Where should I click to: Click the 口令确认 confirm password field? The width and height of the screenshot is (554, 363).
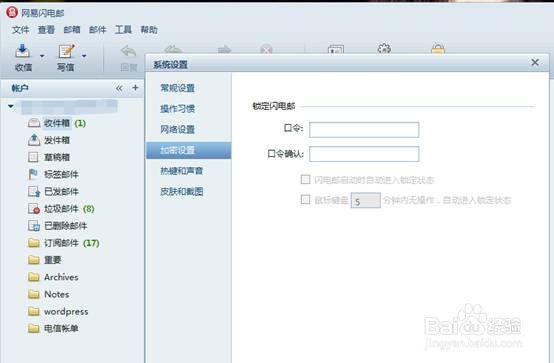pos(364,154)
